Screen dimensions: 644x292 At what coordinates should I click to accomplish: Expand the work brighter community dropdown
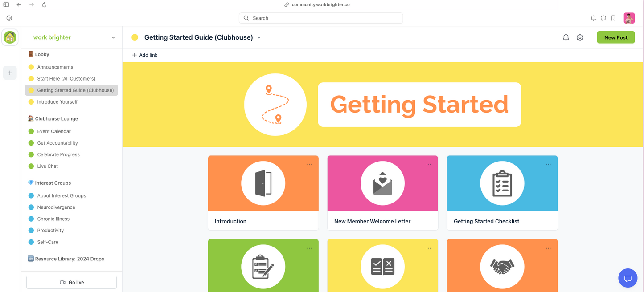[113, 38]
